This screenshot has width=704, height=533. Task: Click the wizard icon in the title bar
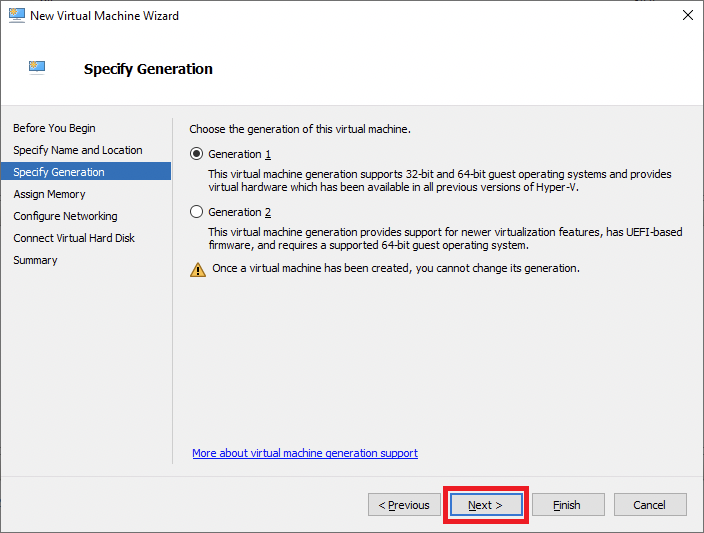pyautogui.click(x=15, y=16)
